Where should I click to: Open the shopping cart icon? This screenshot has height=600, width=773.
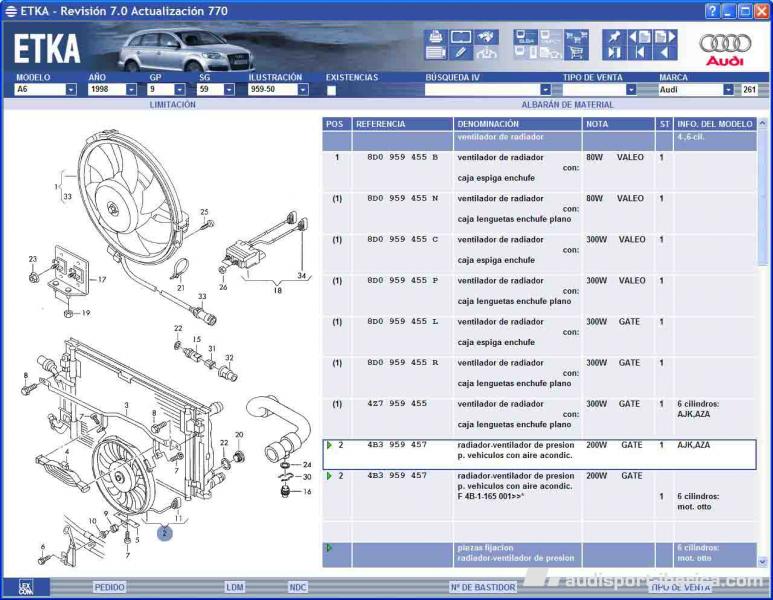click(x=577, y=51)
